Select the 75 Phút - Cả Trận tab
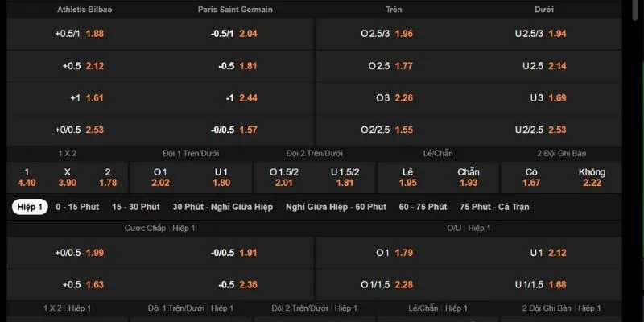The width and height of the screenshot is (644, 322). [495, 207]
